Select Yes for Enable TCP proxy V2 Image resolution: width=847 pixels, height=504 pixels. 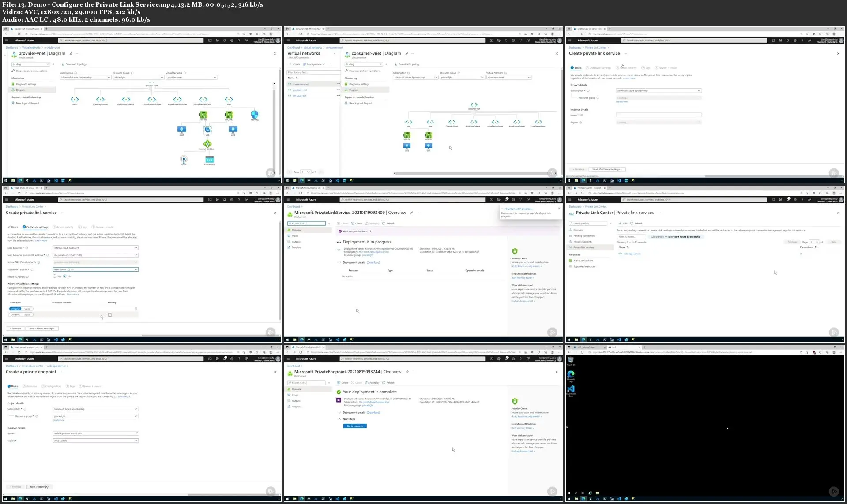[x=54, y=276]
